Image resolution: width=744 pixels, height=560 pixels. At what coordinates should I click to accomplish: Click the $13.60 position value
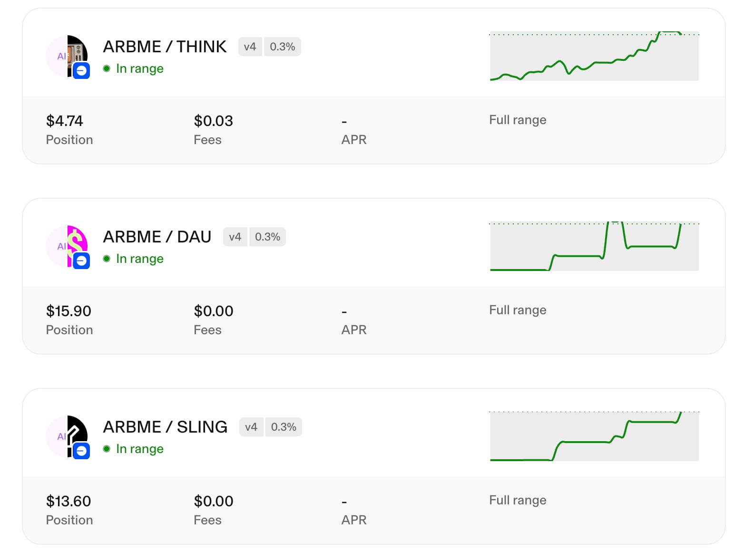point(69,501)
